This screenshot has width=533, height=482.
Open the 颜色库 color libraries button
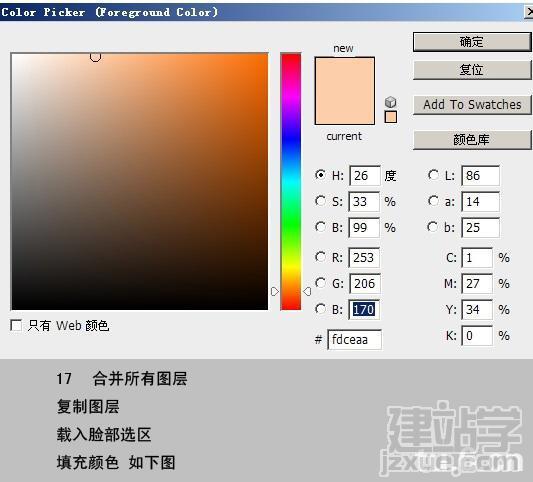472,140
